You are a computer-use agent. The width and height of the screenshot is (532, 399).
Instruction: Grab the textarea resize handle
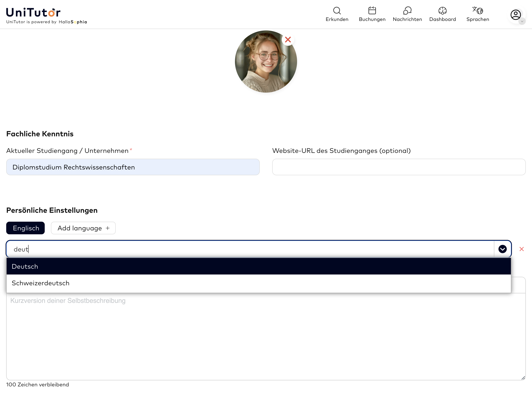click(x=523, y=378)
